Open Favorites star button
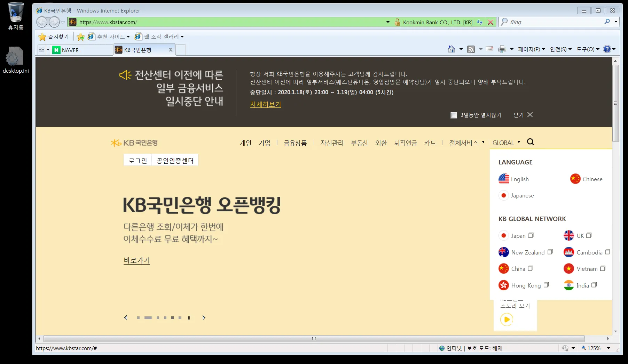The width and height of the screenshot is (628, 364). pyautogui.click(x=54, y=37)
